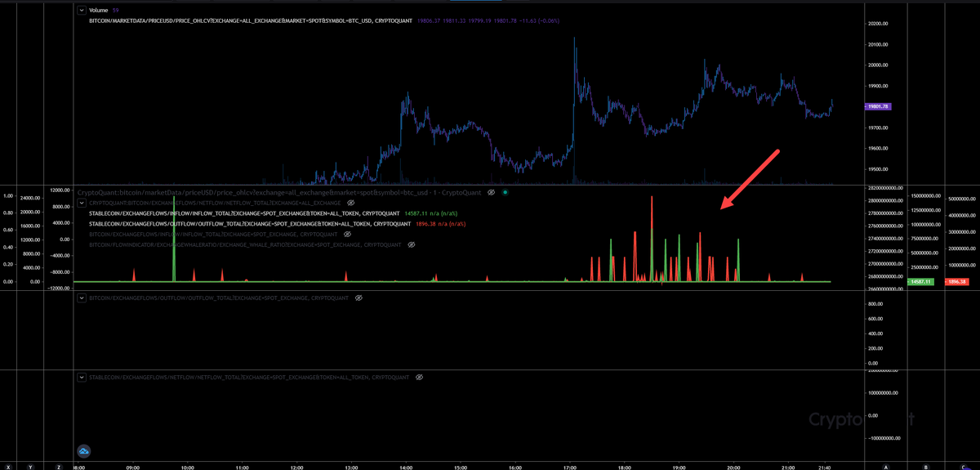This screenshot has width=980, height=470.
Task: Collapse the Volume legend with its chevron
Action: click(x=81, y=10)
